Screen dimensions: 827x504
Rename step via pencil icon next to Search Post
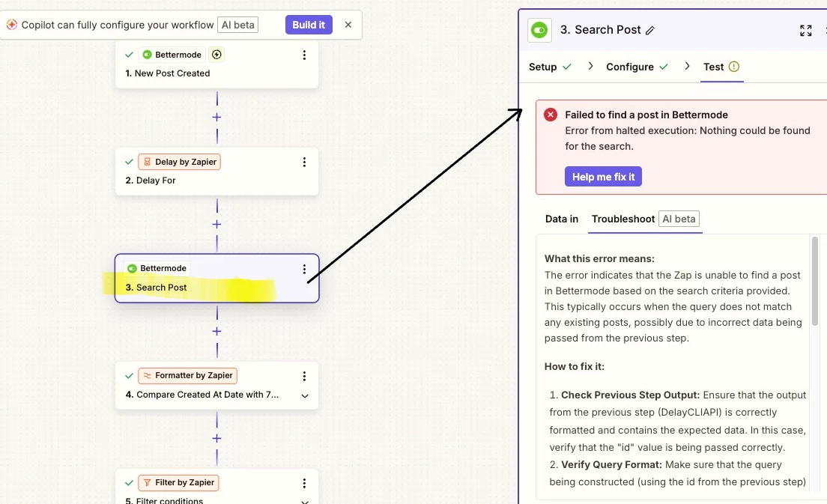click(650, 31)
